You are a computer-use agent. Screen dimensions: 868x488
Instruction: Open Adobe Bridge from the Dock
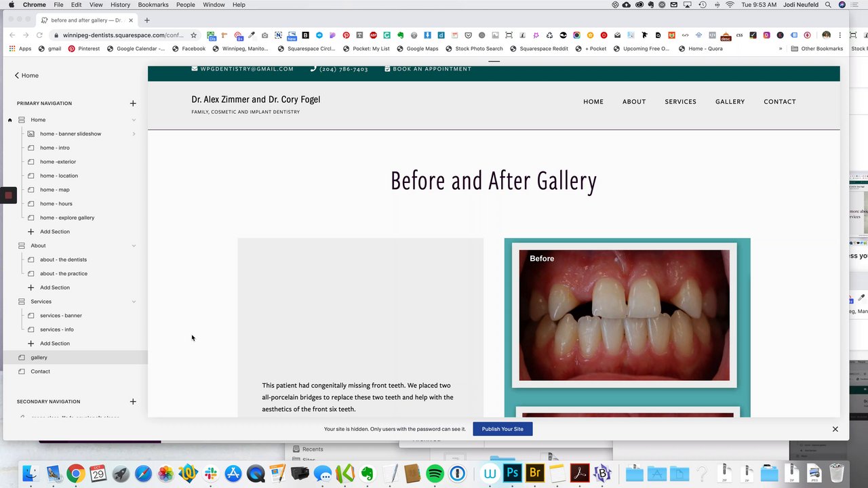[535, 473]
